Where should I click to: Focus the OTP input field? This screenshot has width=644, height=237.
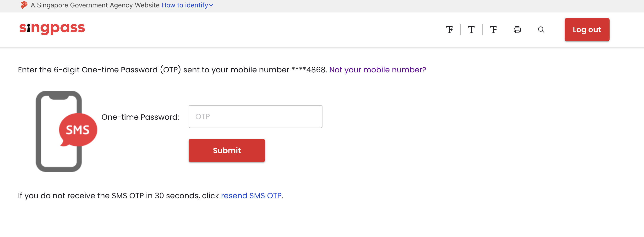pos(255,117)
